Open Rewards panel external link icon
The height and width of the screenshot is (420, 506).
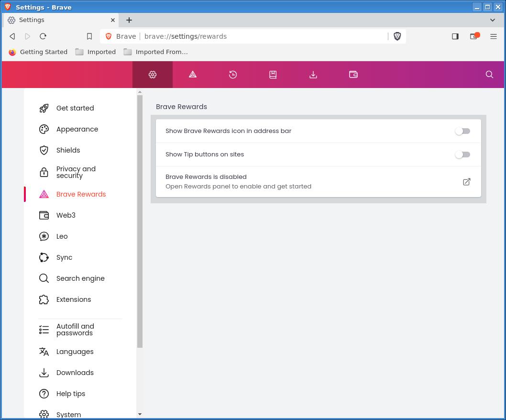coord(466,182)
